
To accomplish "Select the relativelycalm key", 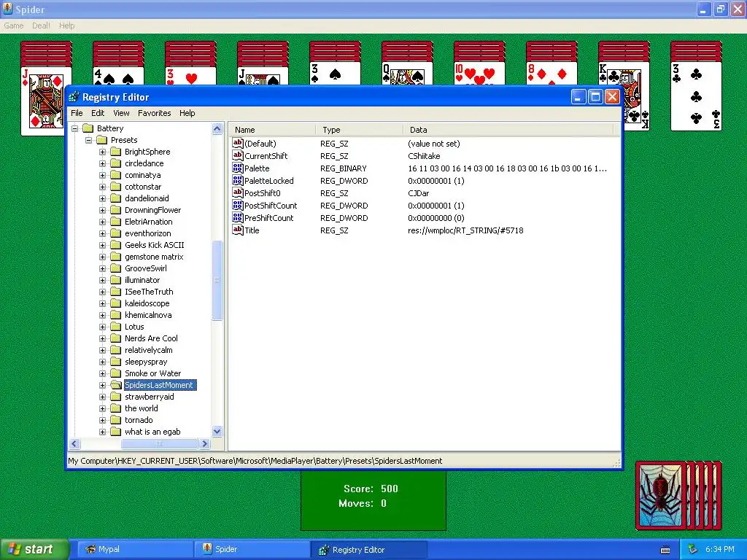I will [148, 350].
